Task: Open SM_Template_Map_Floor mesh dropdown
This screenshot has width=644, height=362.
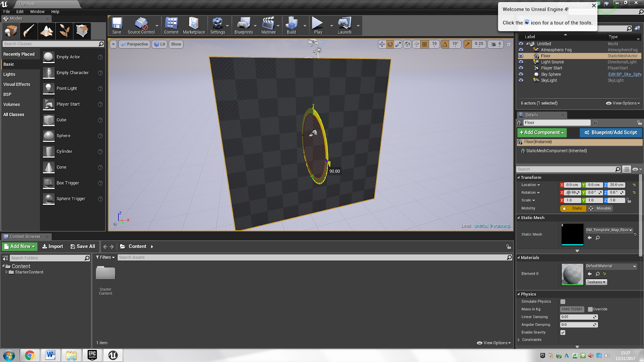Action: [609, 230]
